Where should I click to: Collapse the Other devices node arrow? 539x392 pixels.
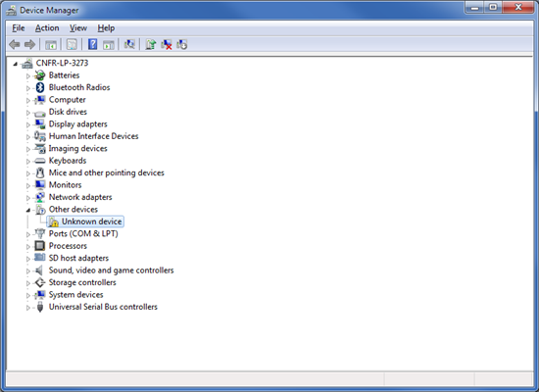[x=28, y=210]
